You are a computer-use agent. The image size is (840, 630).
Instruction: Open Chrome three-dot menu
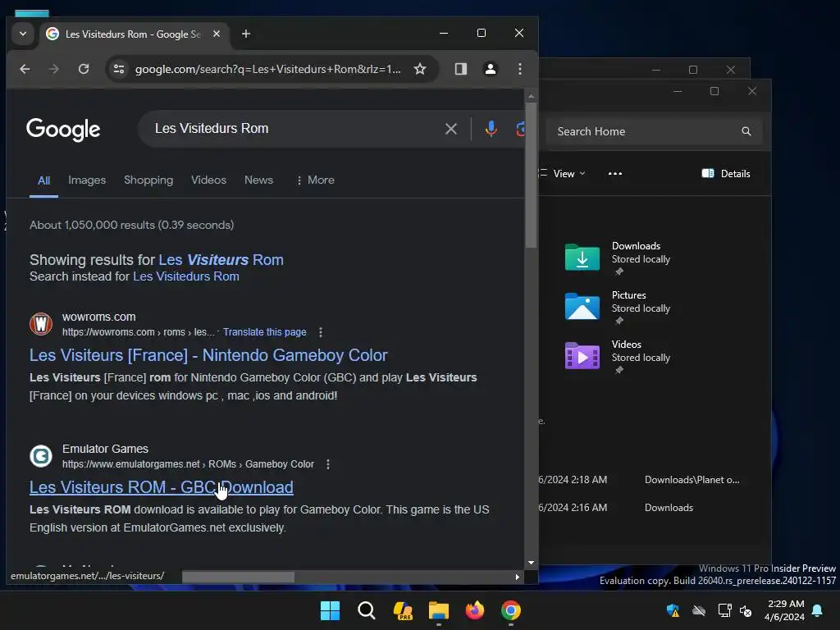519,69
